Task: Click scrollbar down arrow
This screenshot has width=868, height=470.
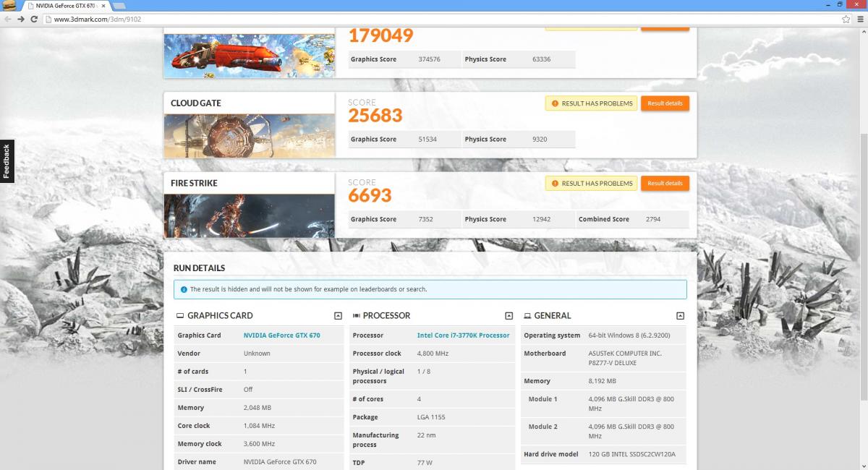Action: coord(864,466)
